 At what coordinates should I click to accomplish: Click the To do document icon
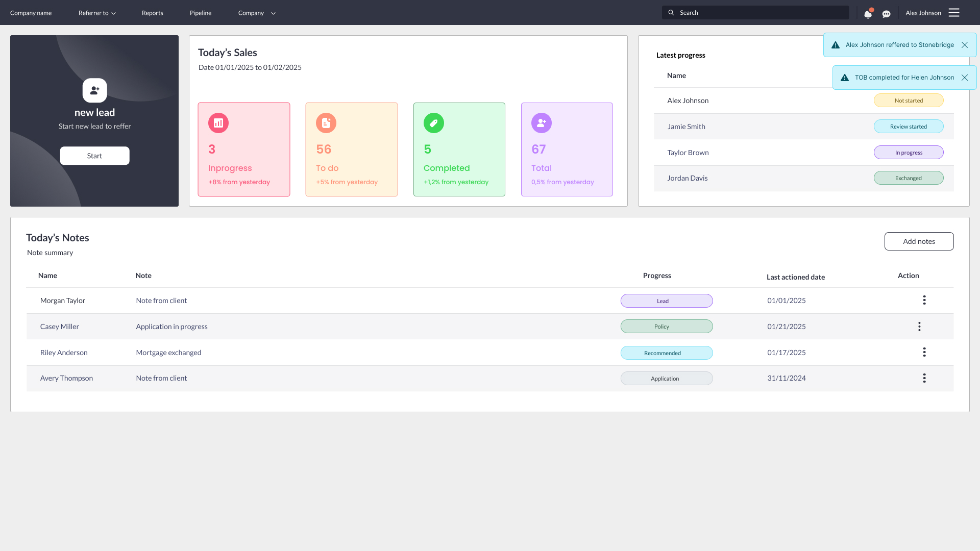point(326,122)
